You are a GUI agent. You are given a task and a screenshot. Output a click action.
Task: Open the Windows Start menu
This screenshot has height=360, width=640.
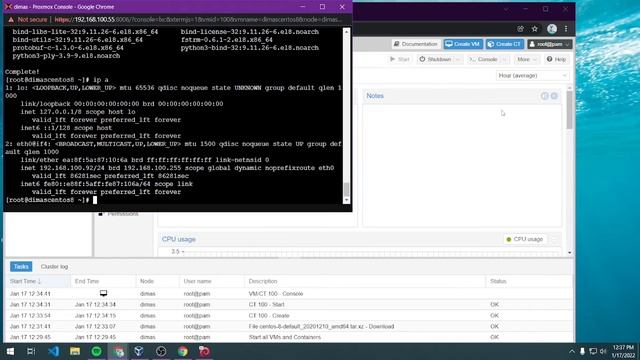(x=10, y=351)
